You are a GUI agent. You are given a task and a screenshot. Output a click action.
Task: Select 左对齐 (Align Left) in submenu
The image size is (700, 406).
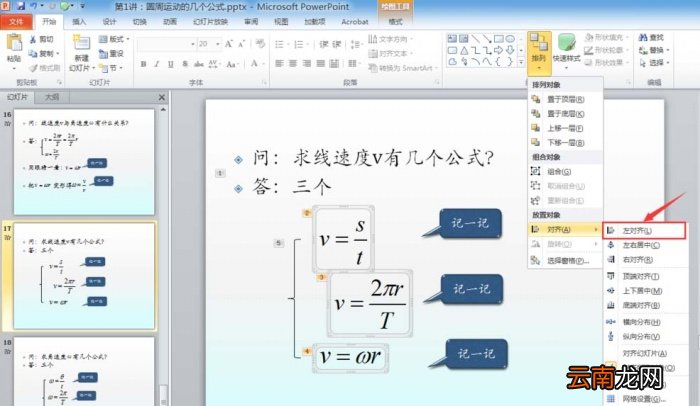pyautogui.click(x=644, y=231)
